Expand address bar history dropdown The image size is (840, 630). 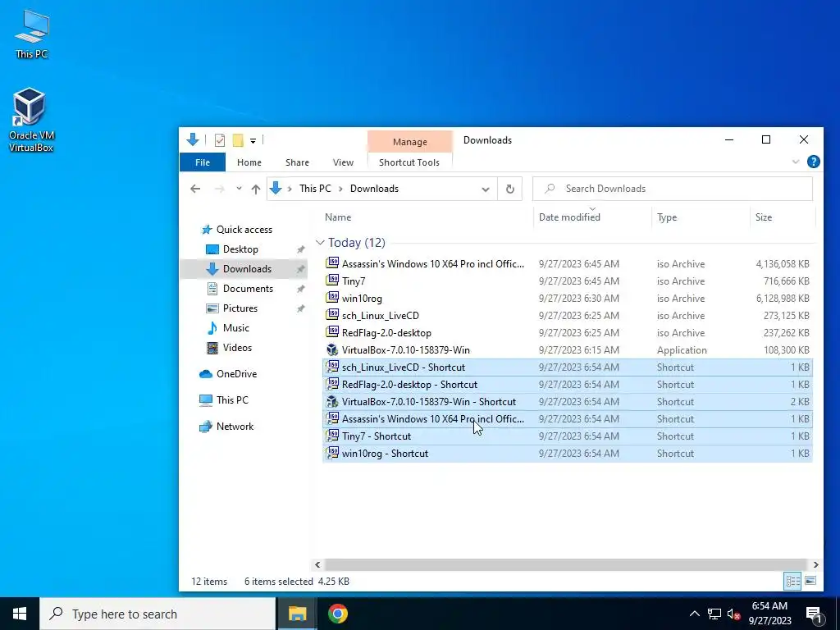coord(486,189)
